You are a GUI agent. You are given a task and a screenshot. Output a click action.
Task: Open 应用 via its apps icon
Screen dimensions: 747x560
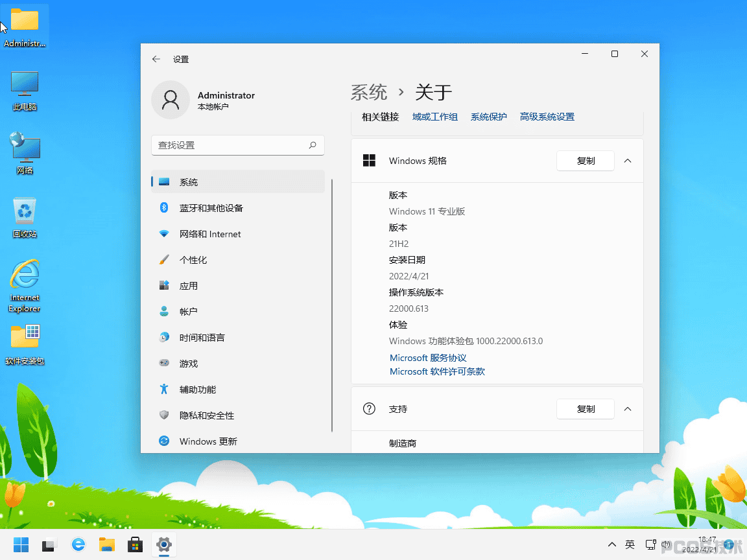[164, 285]
